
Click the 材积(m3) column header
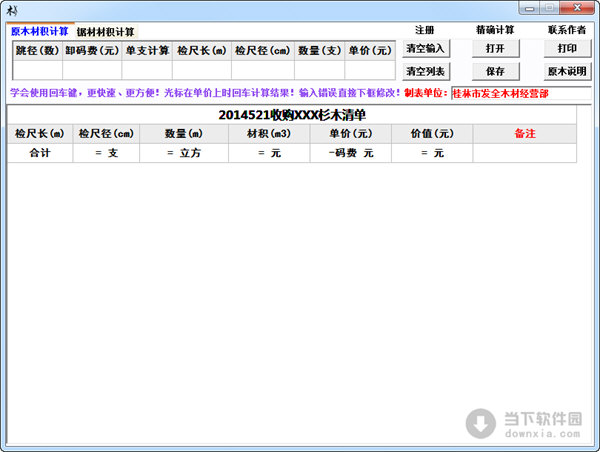tap(269, 134)
